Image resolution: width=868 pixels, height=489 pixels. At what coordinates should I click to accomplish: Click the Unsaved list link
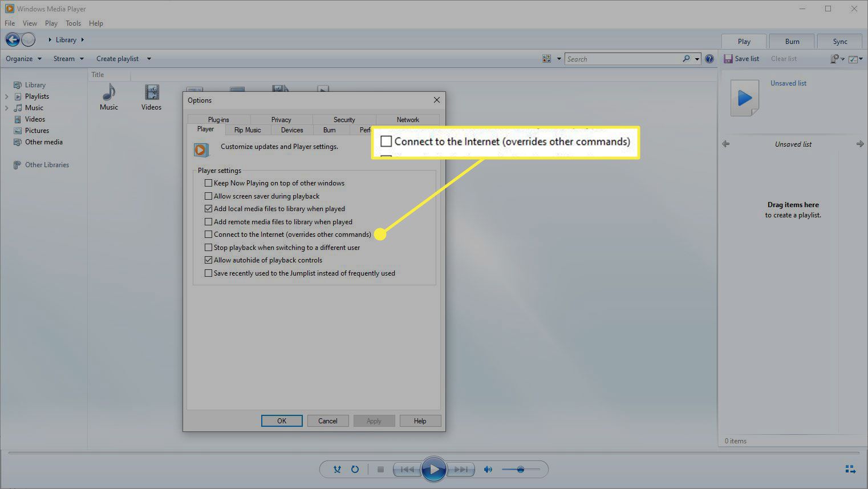tap(788, 83)
